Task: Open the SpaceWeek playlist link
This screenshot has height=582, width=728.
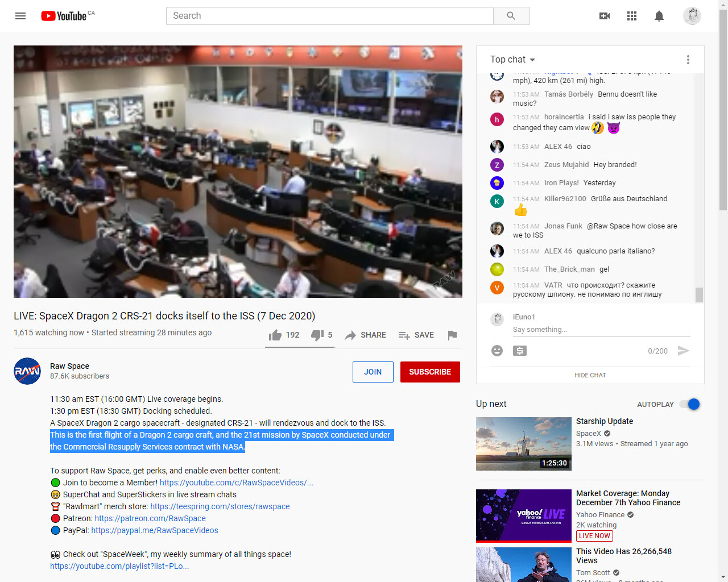Action: click(x=119, y=566)
